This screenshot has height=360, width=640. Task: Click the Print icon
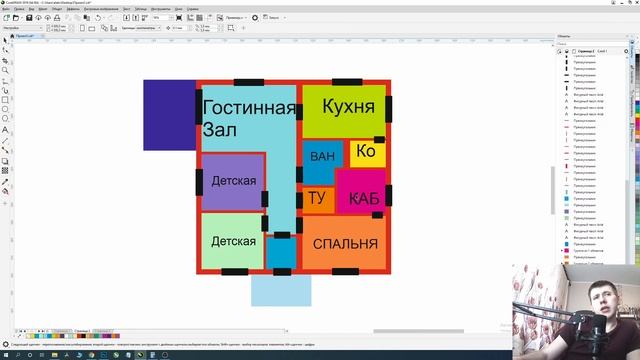pos(57,18)
